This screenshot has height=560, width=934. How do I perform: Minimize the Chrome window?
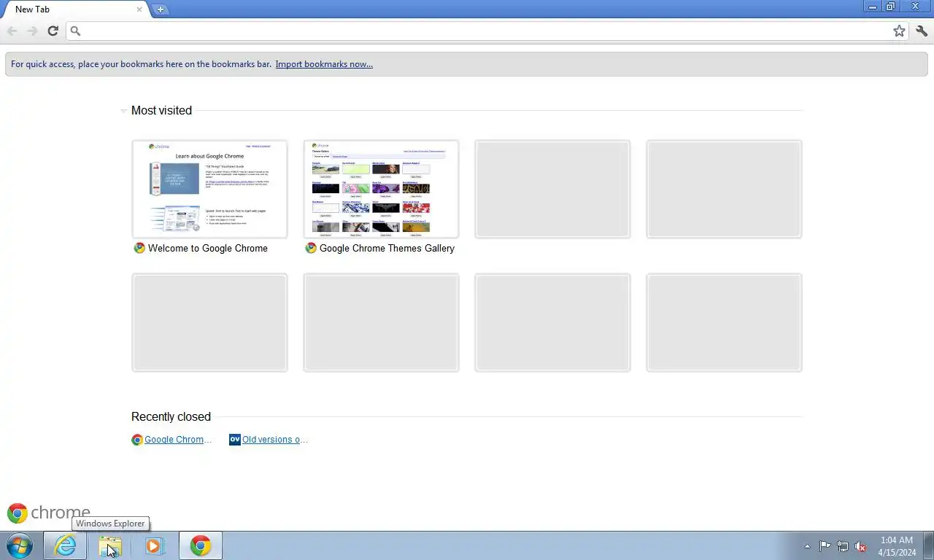872,7
